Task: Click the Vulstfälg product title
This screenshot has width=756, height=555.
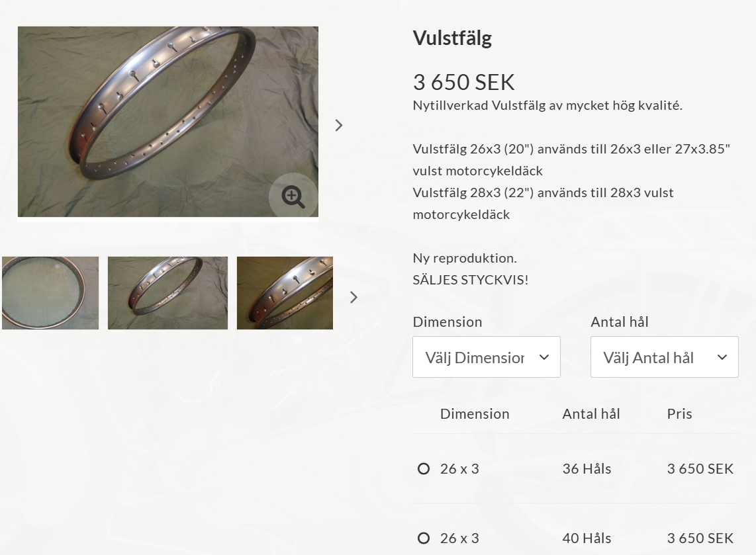Action: tap(452, 38)
